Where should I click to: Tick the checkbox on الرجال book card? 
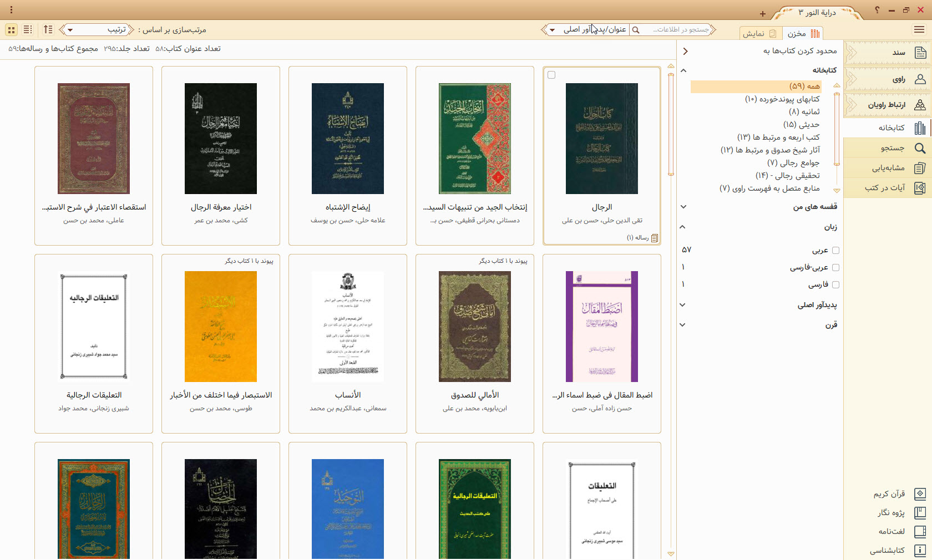click(x=551, y=75)
